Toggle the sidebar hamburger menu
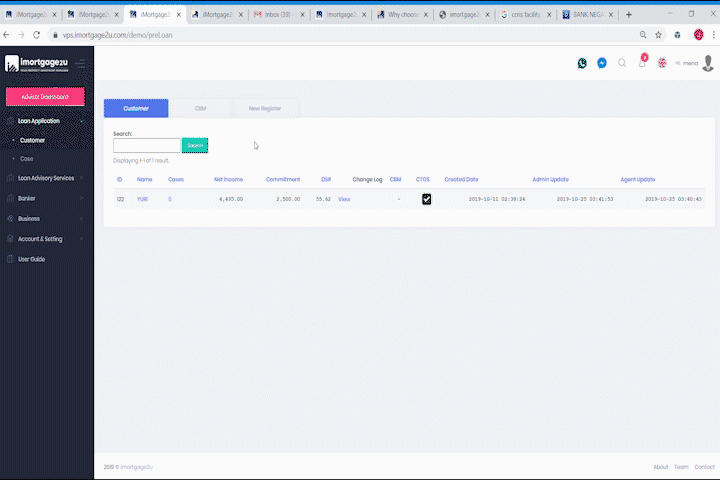 81,64
